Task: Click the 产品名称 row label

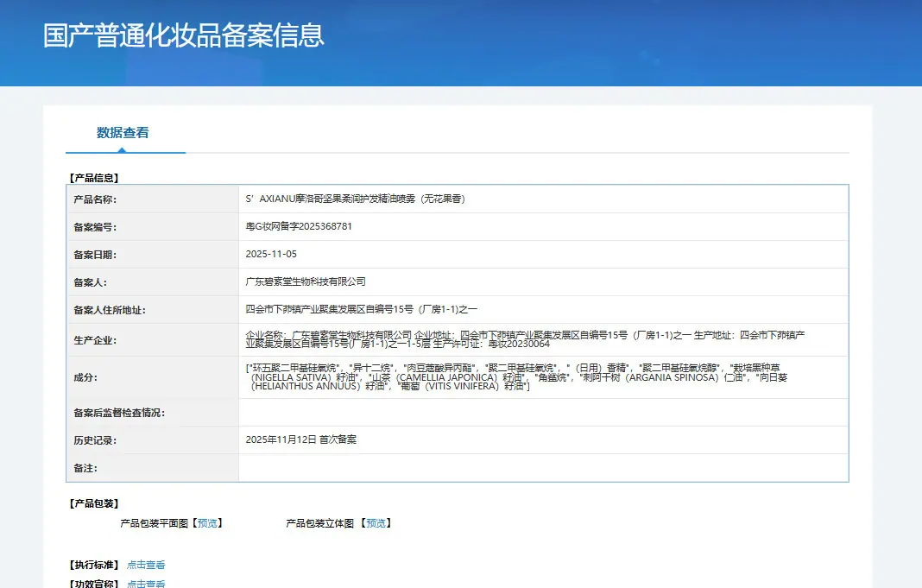Action: coord(95,199)
